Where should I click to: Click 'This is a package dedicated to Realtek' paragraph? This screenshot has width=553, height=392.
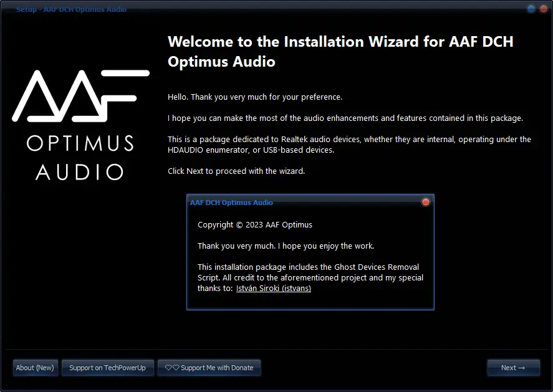click(349, 145)
